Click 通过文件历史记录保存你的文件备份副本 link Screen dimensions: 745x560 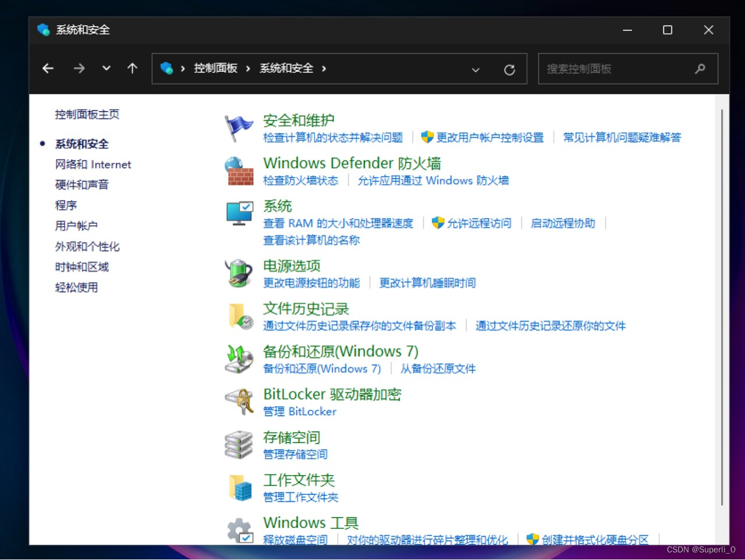(x=360, y=326)
